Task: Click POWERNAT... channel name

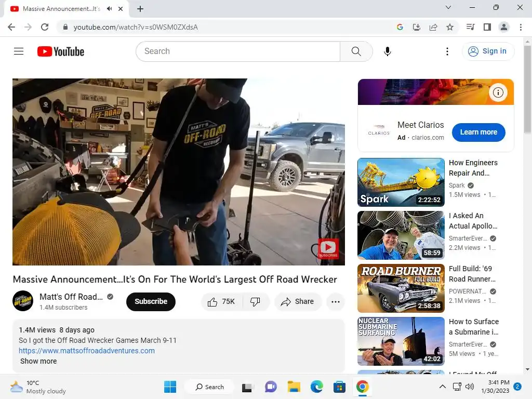Action: coord(468,291)
